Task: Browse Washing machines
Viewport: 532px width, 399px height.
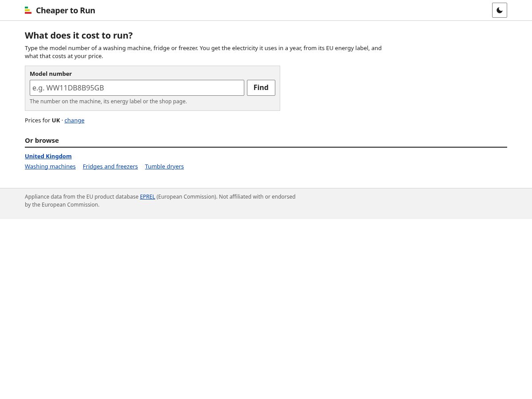Action: [50, 166]
